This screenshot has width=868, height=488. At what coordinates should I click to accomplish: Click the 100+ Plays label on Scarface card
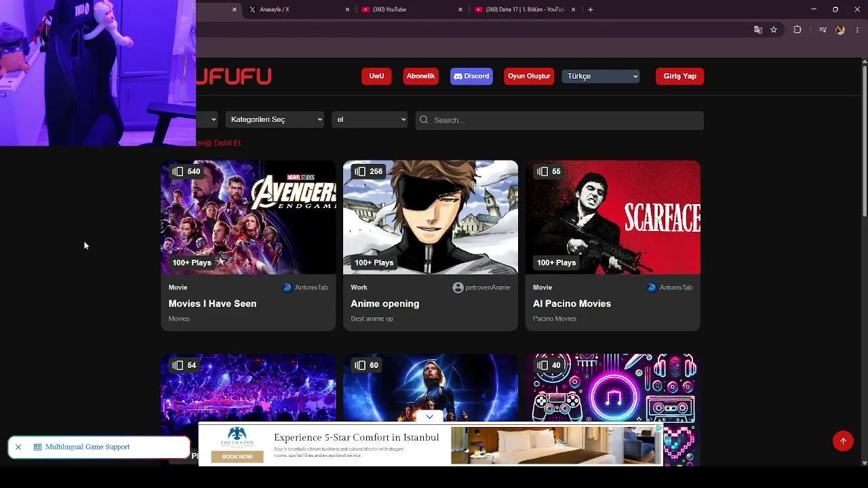click(557, 263)
